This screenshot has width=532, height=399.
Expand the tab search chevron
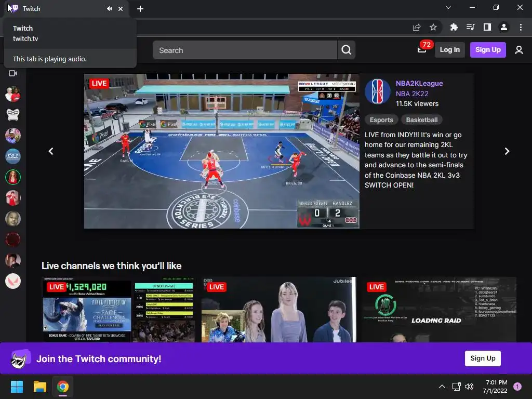pyautogui.click(x=448, y=7)
